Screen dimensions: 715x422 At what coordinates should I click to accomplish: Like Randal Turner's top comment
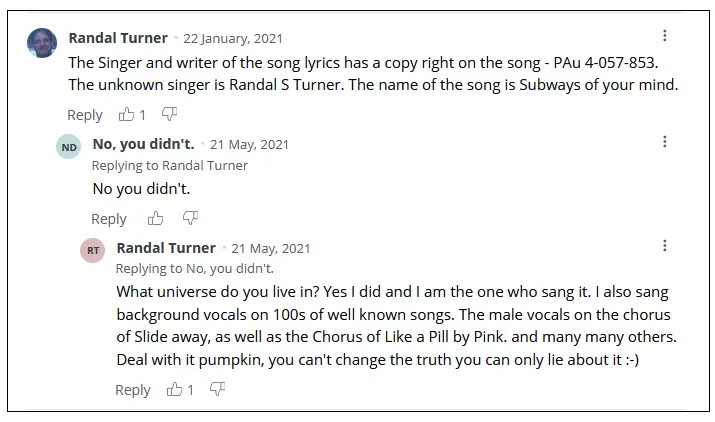coord(126,114)
